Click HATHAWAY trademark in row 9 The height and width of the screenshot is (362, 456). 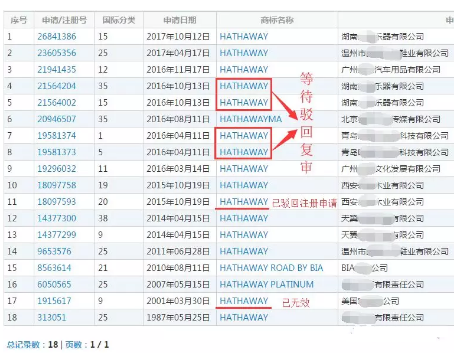tap(244, 169)
